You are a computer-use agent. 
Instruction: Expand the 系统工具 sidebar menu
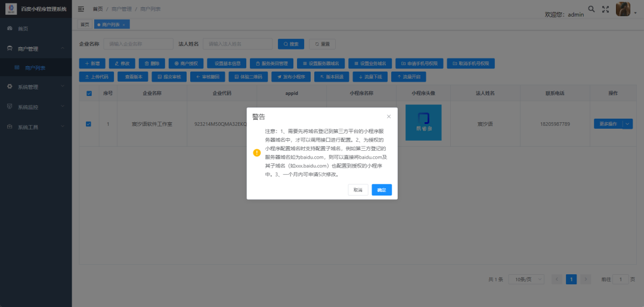pyautogui.click(x=36, y=127)
